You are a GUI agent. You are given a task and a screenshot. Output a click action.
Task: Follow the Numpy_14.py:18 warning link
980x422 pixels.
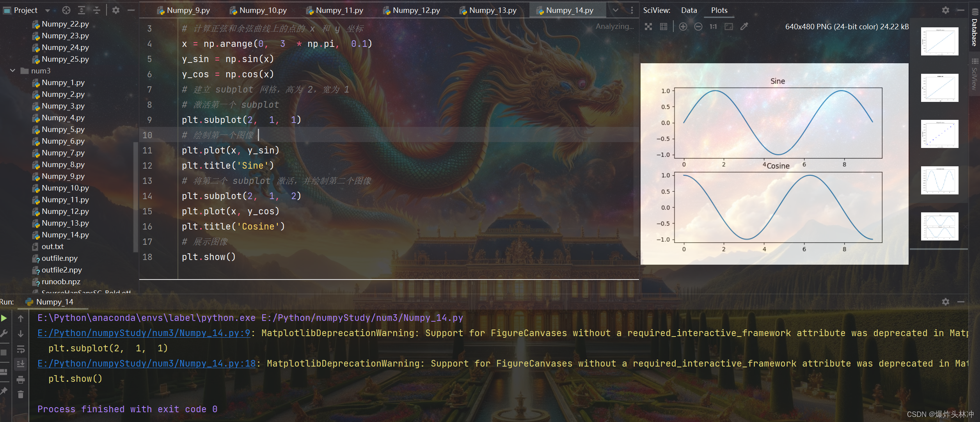pyautogui.click(x=147, y=363)
